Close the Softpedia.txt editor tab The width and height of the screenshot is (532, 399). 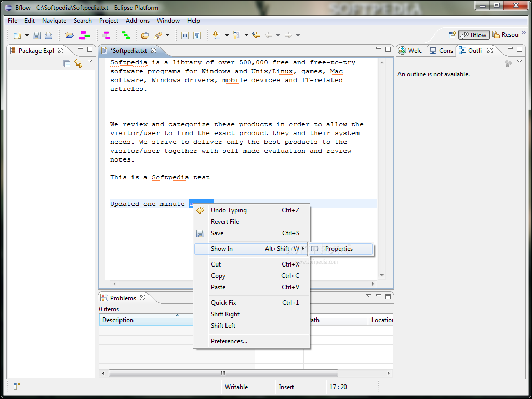pyautogui.click(x=154, y=50)
